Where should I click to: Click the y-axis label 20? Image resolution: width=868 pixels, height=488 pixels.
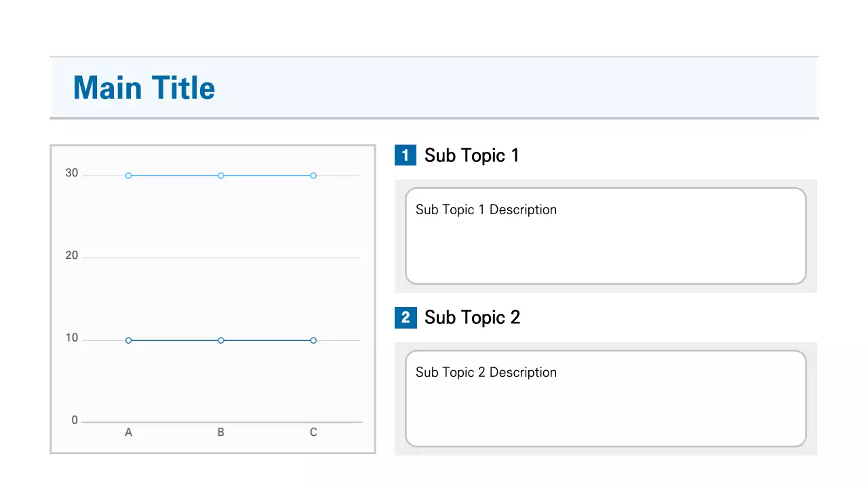(72, 256)
